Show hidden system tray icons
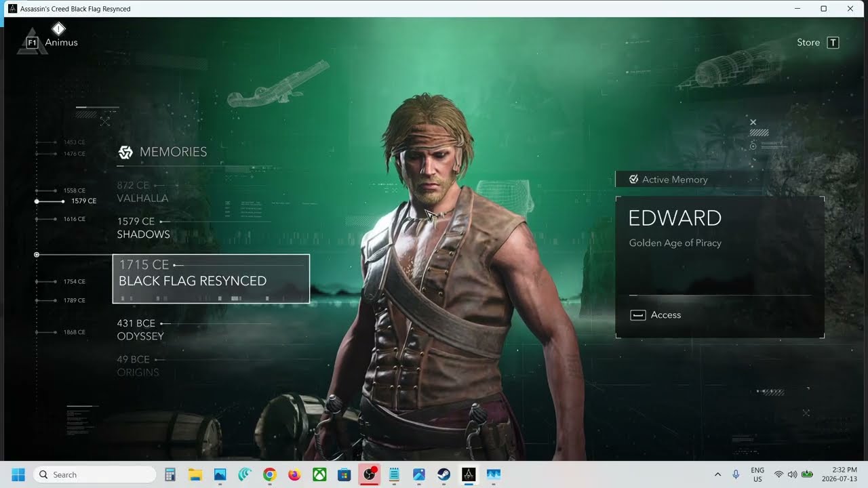The width and height of the screenshot is (868, 488). pos(717,474)
